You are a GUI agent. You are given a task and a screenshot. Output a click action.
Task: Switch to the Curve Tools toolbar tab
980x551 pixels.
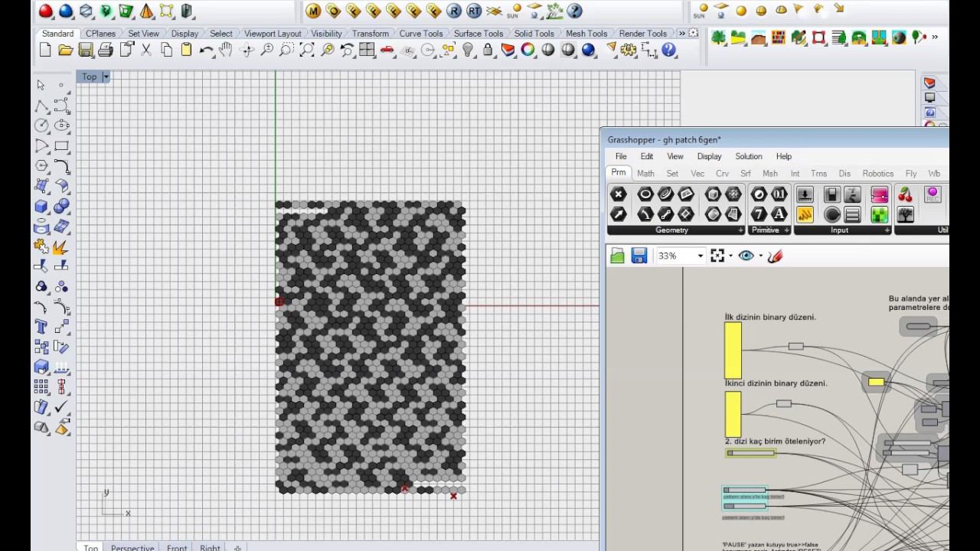pos(421,34)
